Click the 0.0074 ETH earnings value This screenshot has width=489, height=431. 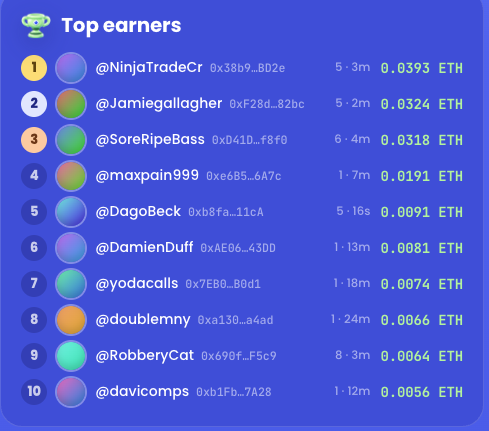pos(422,284)
